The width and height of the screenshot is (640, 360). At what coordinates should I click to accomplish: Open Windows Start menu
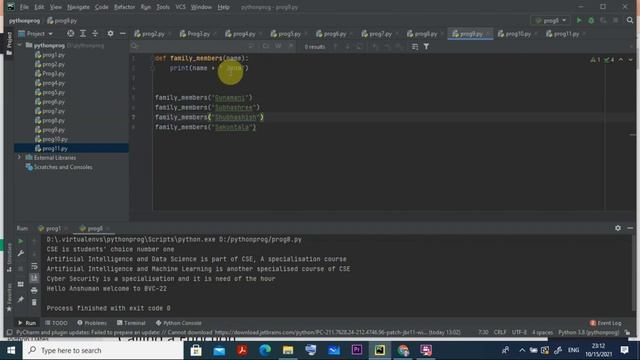coord(11,350)
